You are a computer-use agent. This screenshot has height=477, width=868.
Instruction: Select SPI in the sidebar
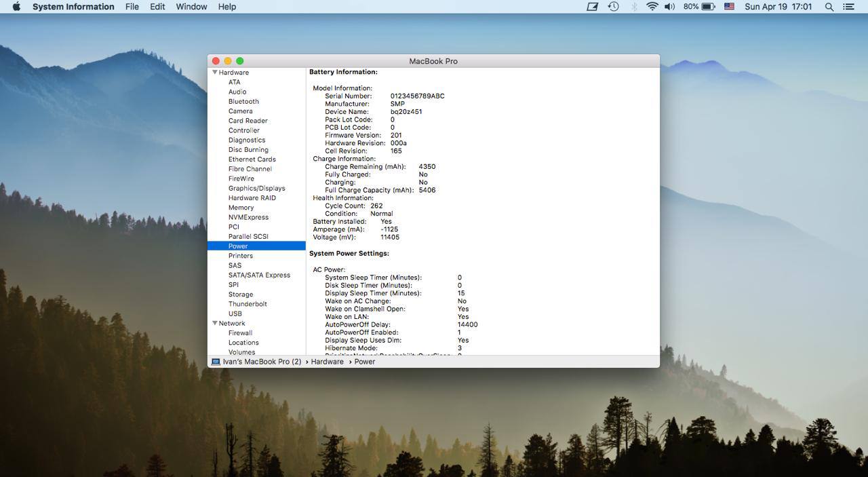(234, 284)
